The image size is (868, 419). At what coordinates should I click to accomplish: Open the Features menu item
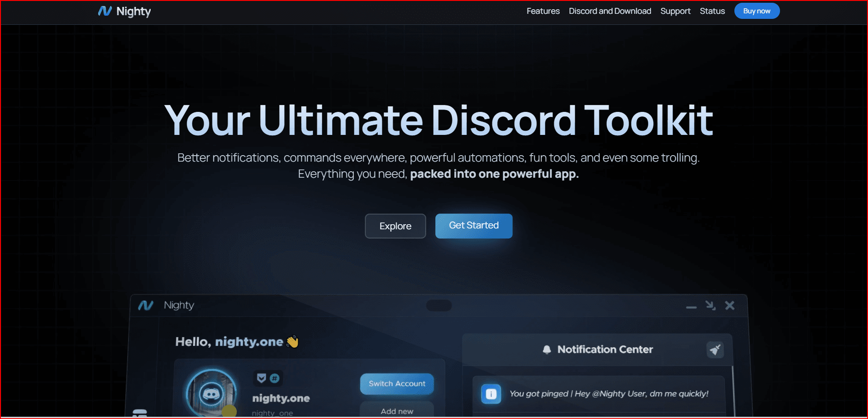543,11
